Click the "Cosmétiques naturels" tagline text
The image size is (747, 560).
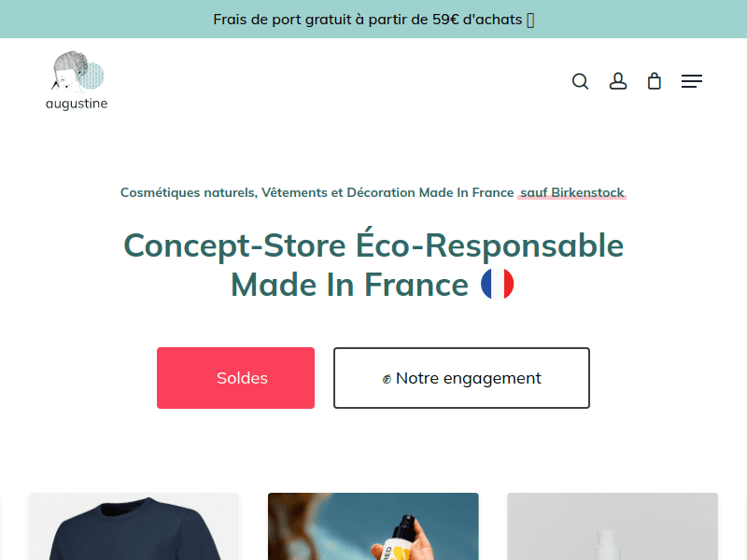pyautogui.click(x=188, y=193)
